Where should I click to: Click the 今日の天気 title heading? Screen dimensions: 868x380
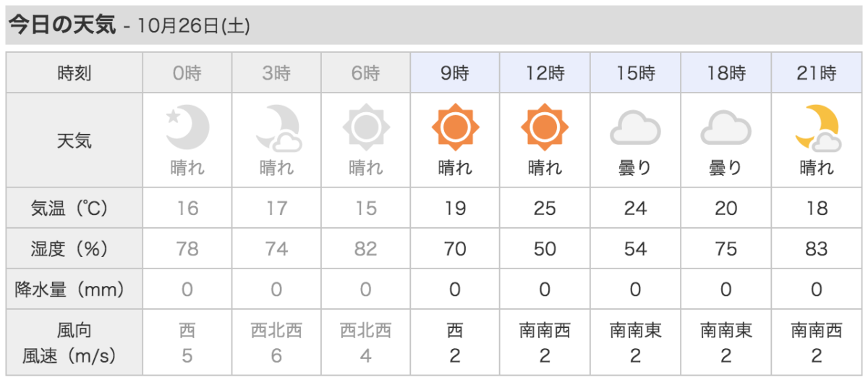(x=61, y=25)
